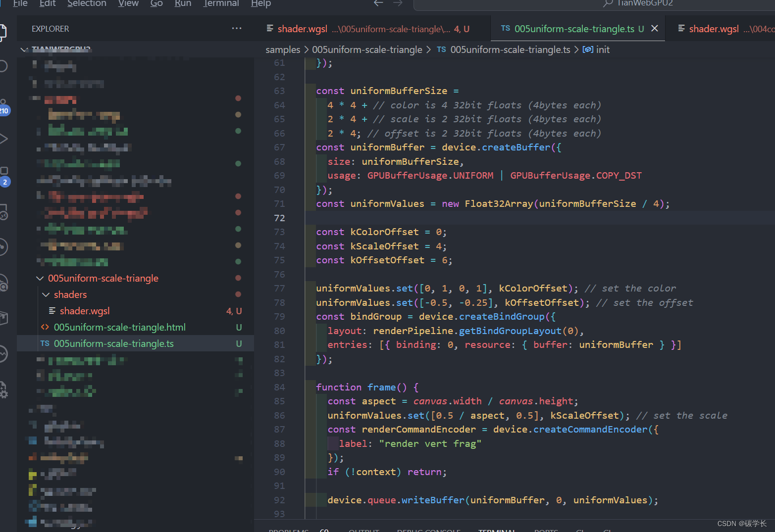Switch to first shader.wgsl tab

(372, 28)
